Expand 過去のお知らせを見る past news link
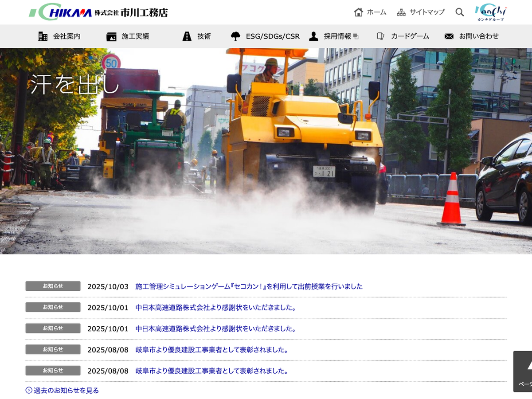532x399 pixels. point(66,391)
